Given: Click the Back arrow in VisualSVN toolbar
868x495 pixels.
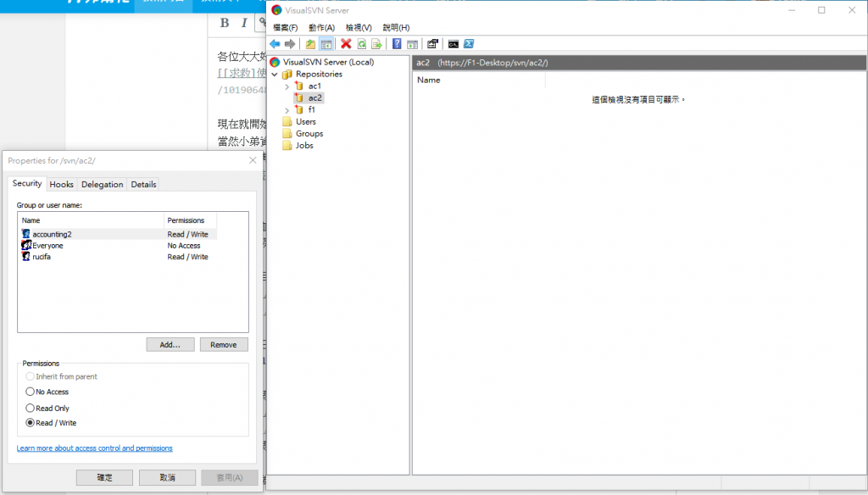Looking at the screenshot, I should (x=275, y=44).
